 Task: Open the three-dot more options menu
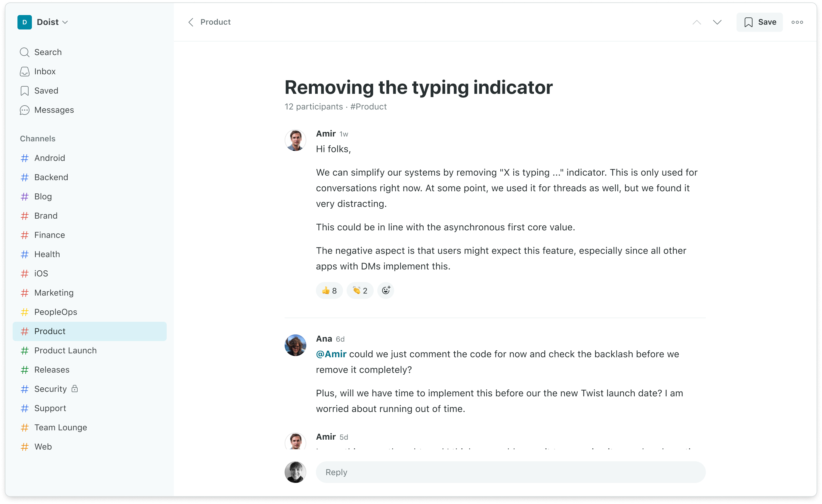pos(797,22)
